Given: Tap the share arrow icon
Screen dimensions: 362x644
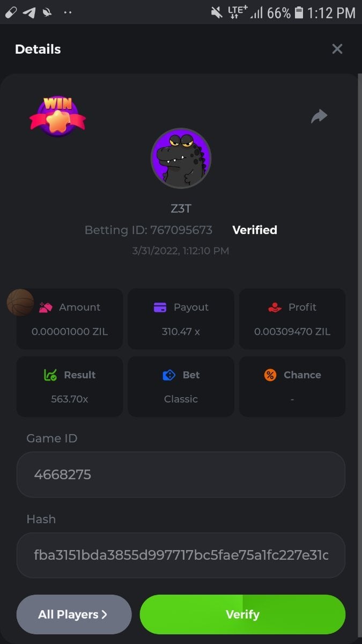Looking at the screenshot, I should click(319, 116).
